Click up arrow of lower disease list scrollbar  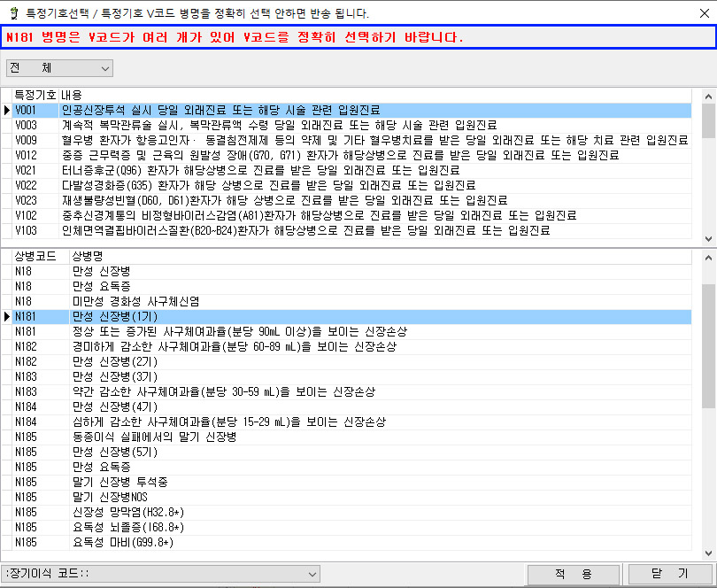[708, 257]
